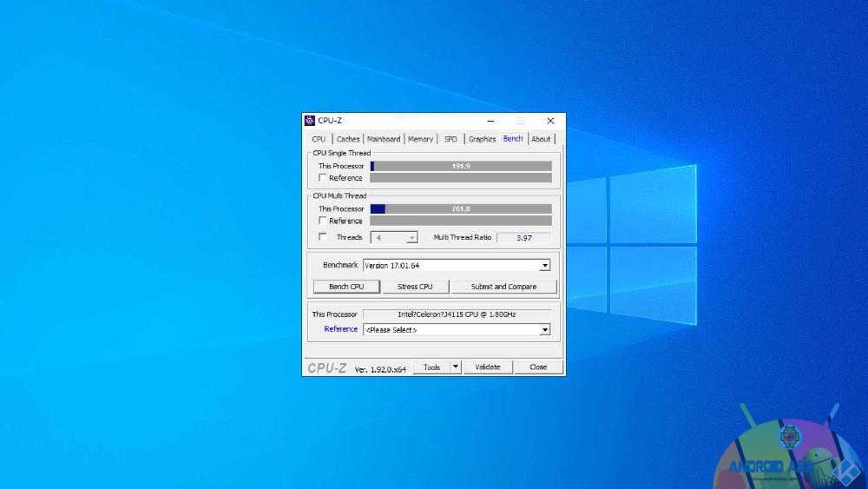Click the Single Thread Reference bar
Image resolution: width=868 pixels, height=489 pixels.
461,178
